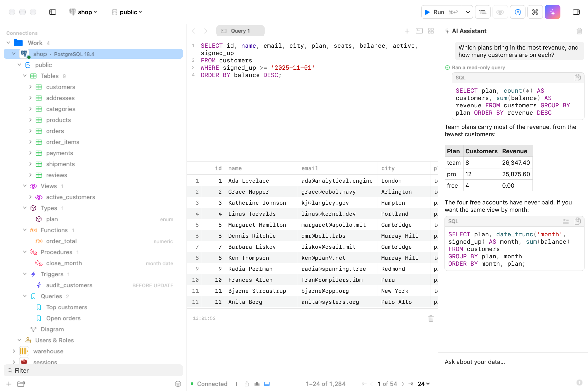Expand the active_customers view
The image size is (588, 391).
[x=30, y=197]
